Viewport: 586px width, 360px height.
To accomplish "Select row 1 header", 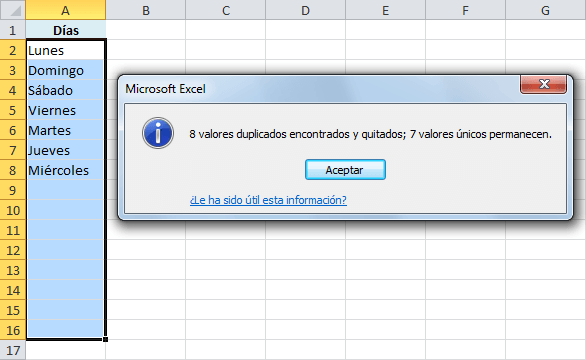I will (13, 30).
